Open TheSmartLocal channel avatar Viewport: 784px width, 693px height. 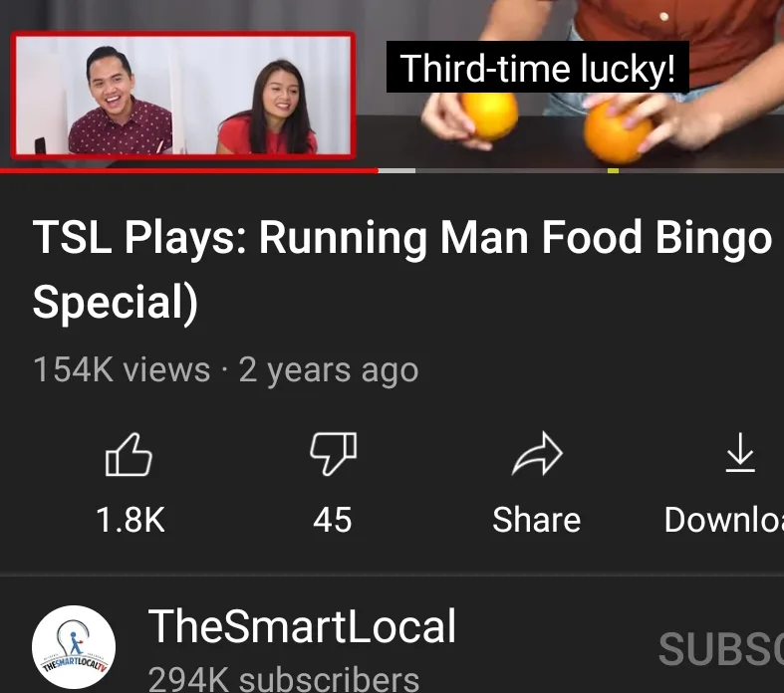coord(74,647)
